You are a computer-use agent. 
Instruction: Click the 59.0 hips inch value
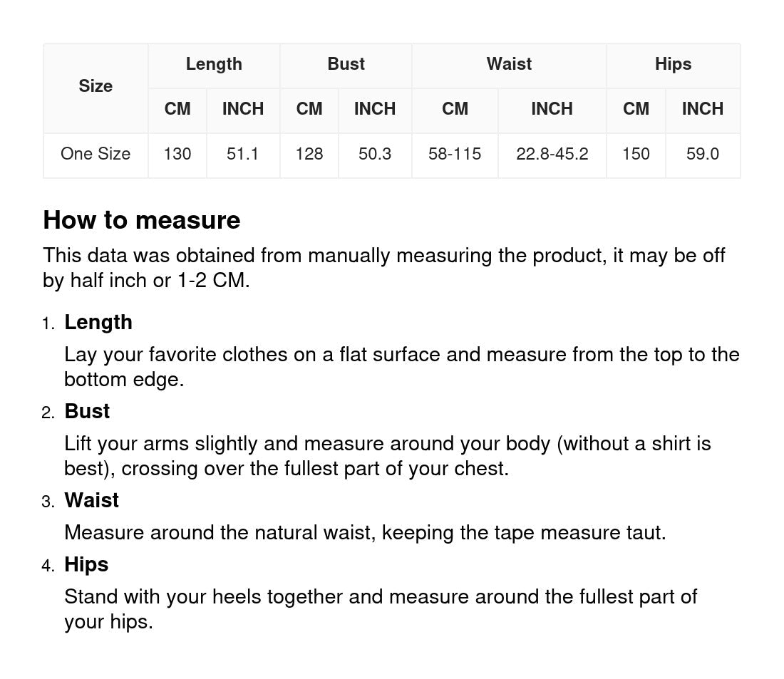(702, 154)
